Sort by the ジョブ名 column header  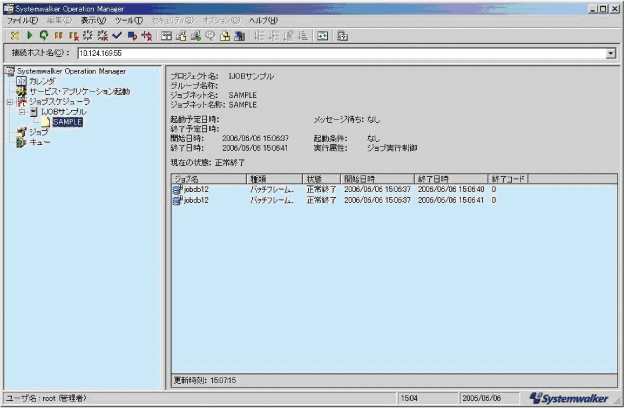click(209, 179)
